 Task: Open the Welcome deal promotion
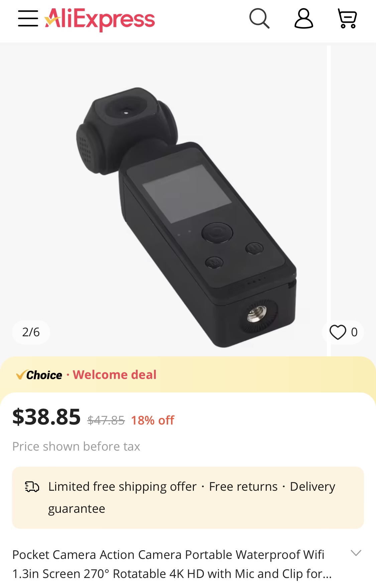point(115,375)
